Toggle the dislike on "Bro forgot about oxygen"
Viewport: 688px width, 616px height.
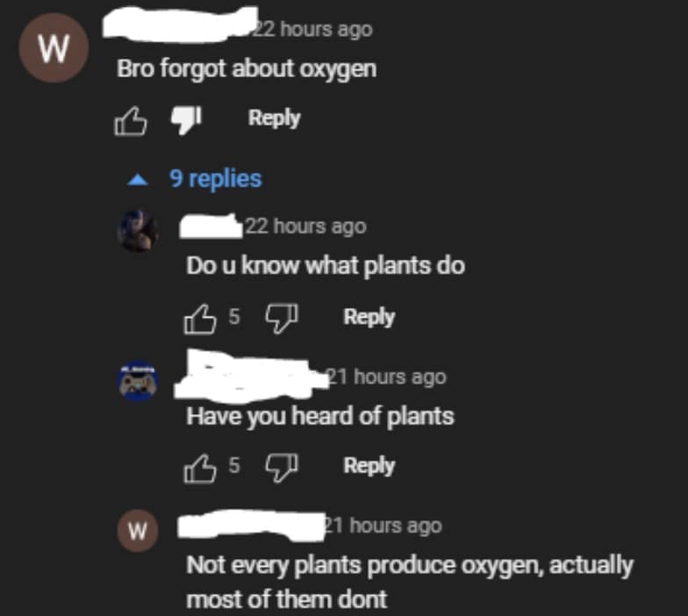coord(186,119)
